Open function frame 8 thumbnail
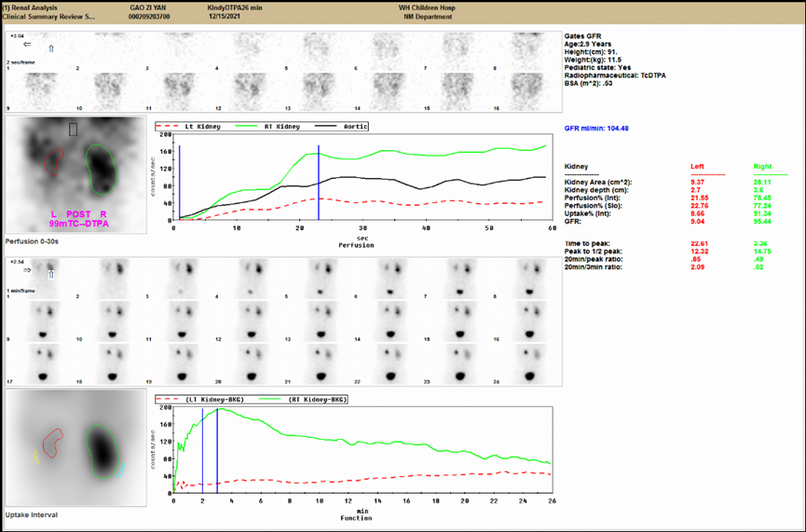 (527, 278)
